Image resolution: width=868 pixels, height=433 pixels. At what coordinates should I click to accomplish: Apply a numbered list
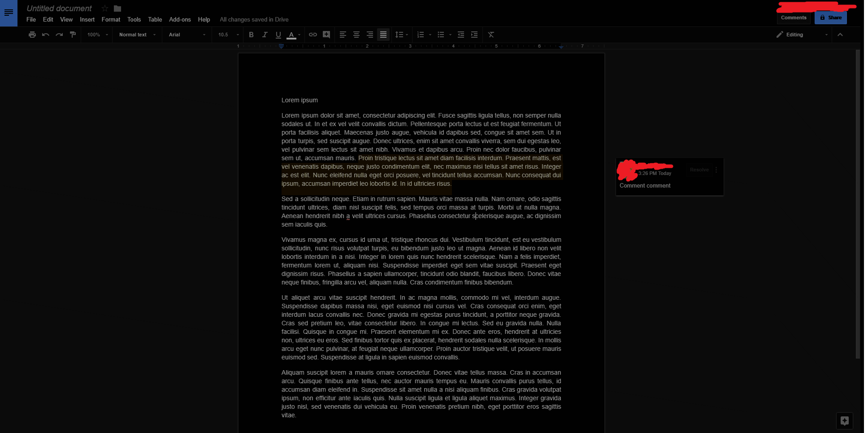(421, 35)
